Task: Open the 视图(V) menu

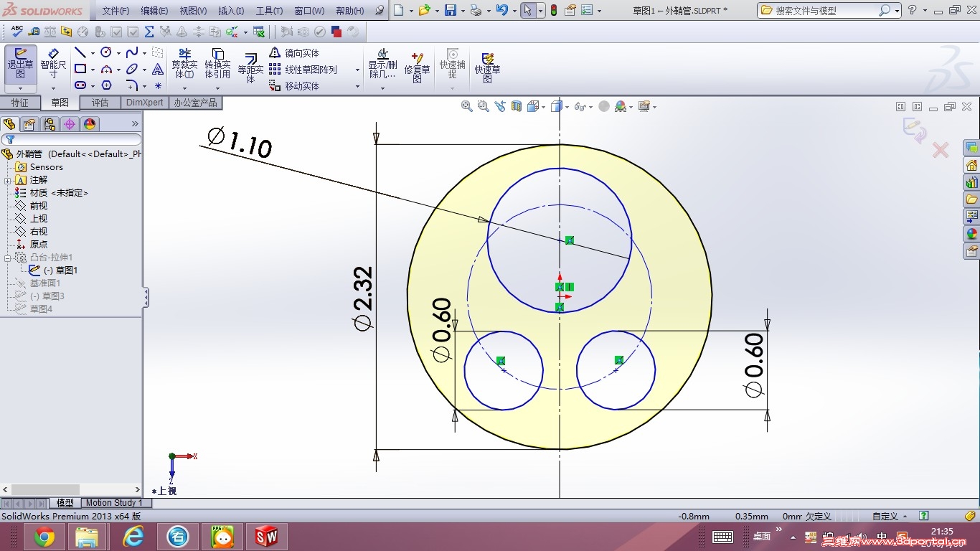Action: 193,11
